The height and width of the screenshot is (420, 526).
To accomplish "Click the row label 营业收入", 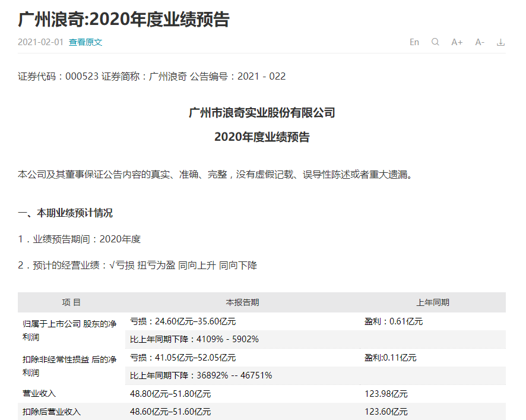I will (x=39, y=393).
